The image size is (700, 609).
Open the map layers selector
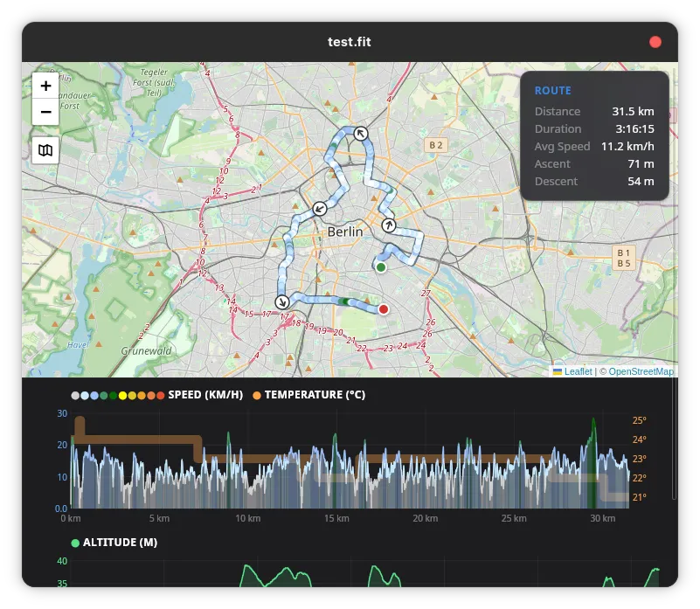coord(45,150)
